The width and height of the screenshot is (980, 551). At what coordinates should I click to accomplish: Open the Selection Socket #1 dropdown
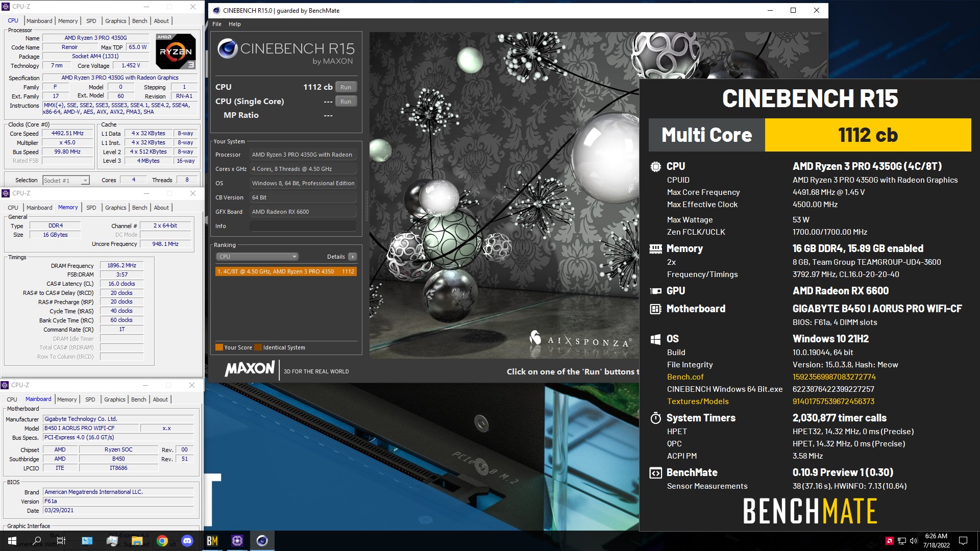pyautogui.click(x=66, y=180)
